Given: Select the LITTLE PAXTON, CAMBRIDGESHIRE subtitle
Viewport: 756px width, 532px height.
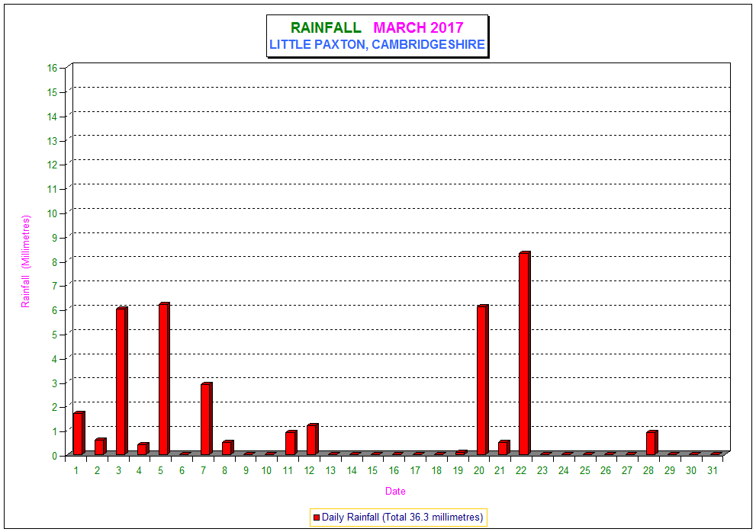Looking at the screenshot, I should [377, 44].
